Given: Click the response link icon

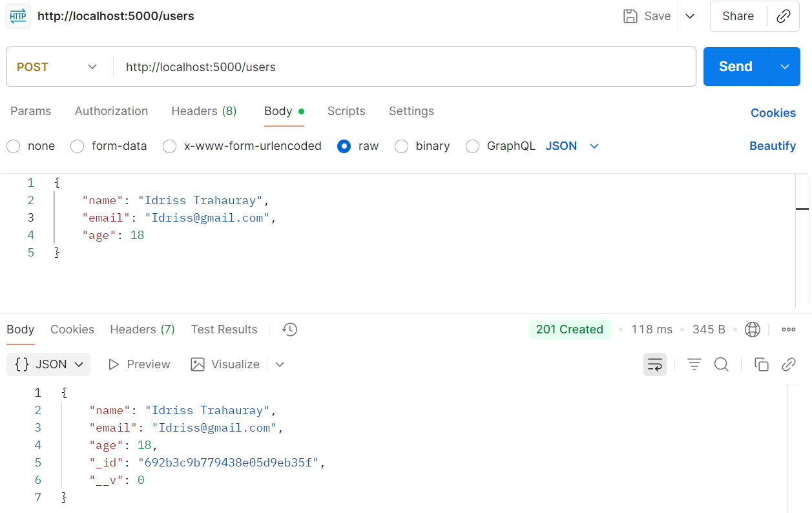Looking at the screenshot, I should pos(788,364).
